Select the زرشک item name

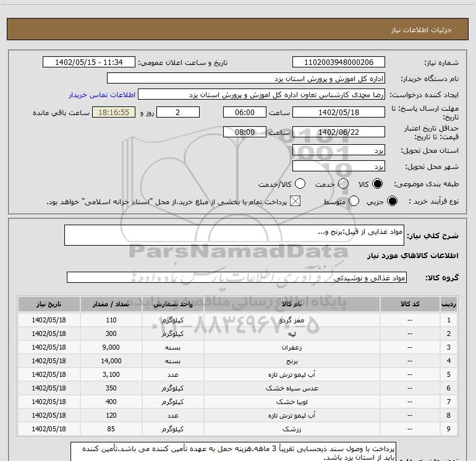click(292, 429)
